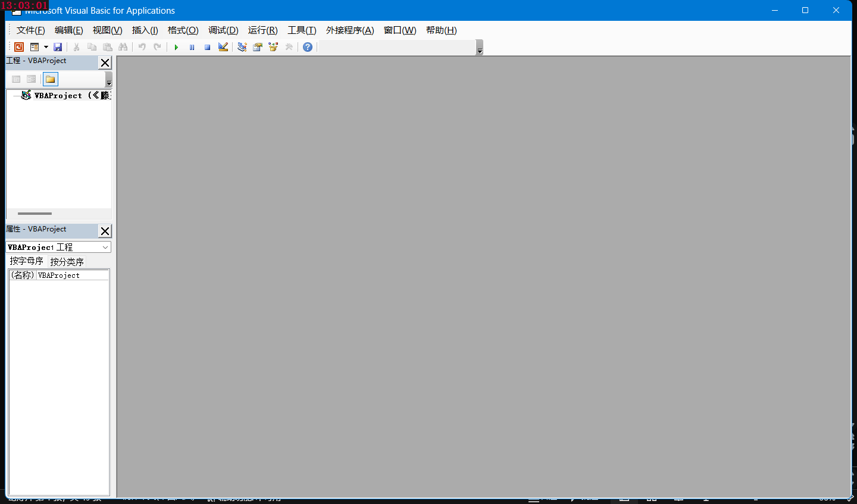Open the 文件(F) menu
The height and width of the screenshot is (504, 857).
[x=31, y=30]
